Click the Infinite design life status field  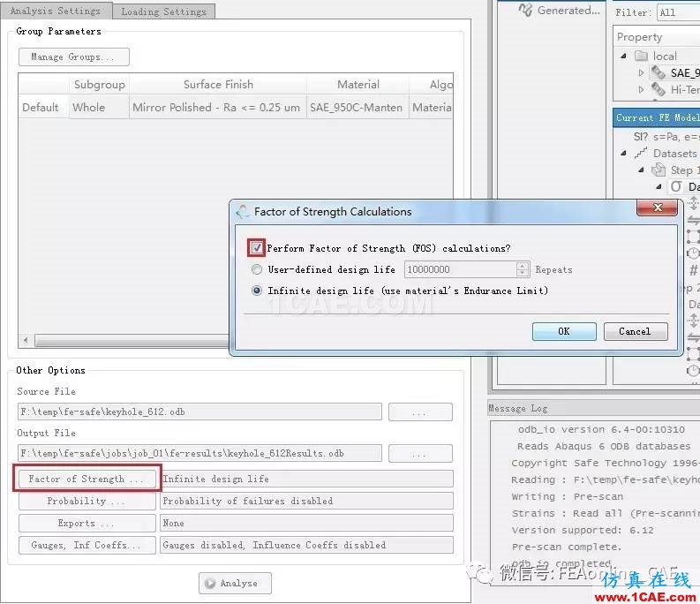(306, 479)
